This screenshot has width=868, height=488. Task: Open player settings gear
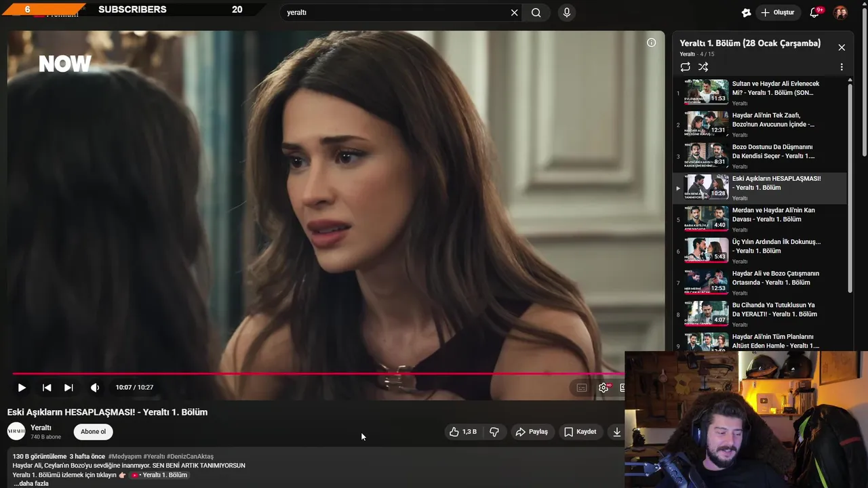(604, 388)
